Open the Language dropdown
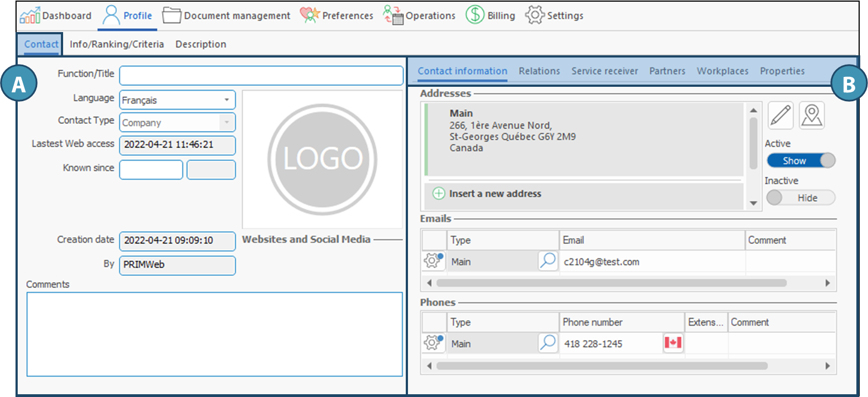The image size is (868, 397). (226, 100)
